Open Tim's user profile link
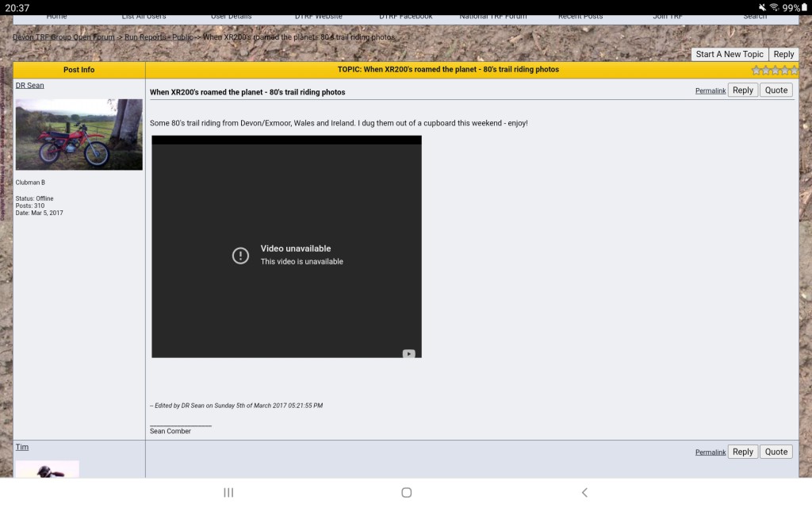This screenshot has height=508, width=812. point(22,447)
